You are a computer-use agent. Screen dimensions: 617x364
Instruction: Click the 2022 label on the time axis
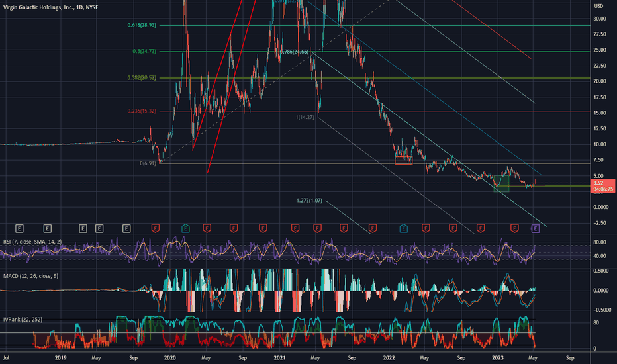[389, 358]
